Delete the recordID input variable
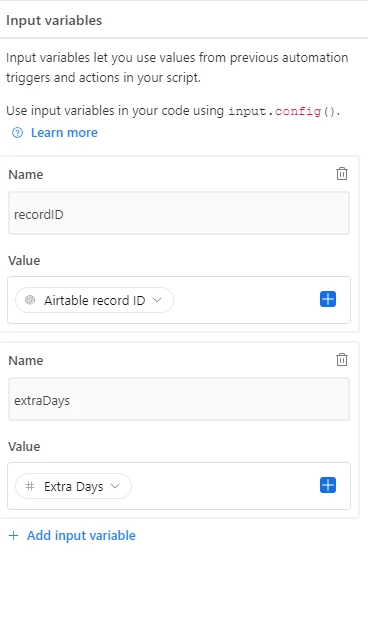This screenshot has width=368, height=626. tap(342, 174)
